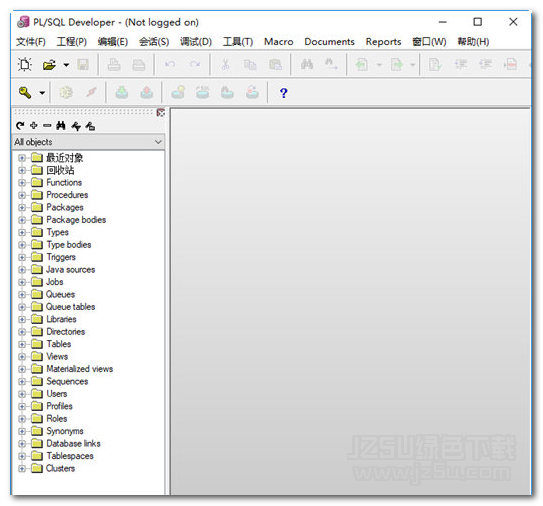Expand the Tables folder node
Viewport: 543px width, 506px height.
coord(22,344)
